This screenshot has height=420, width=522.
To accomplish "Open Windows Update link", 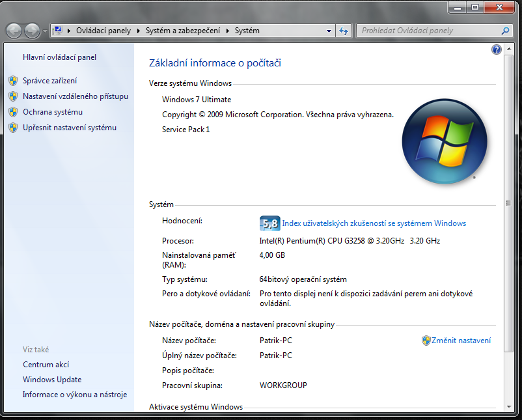I will coord(52,380).
